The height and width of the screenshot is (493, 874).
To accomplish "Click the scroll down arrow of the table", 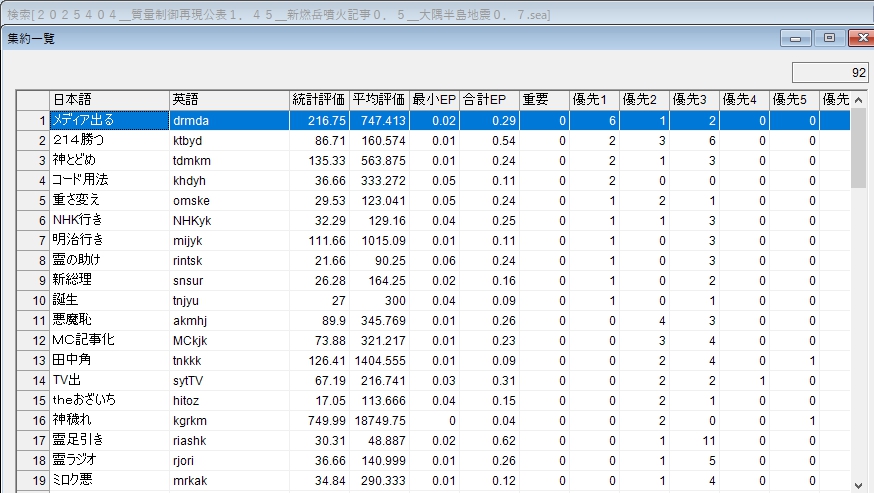I will pos(858,485).
